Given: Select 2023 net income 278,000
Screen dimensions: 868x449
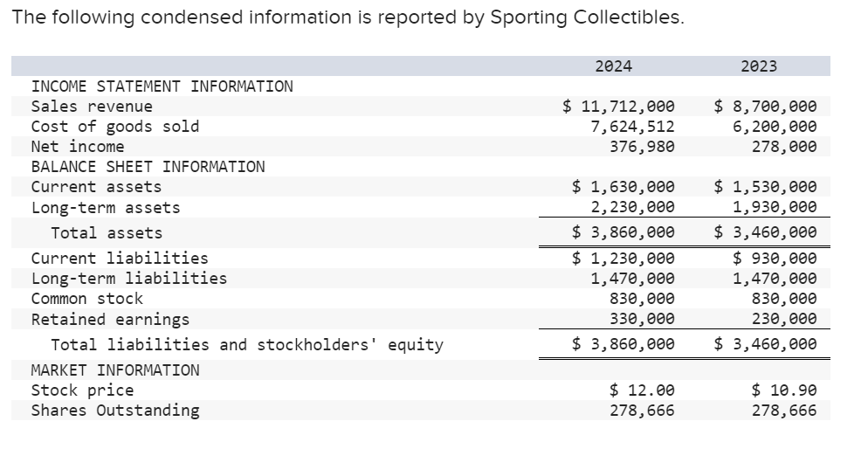Looking at the screenshot, I should click(x=784, y=147).
